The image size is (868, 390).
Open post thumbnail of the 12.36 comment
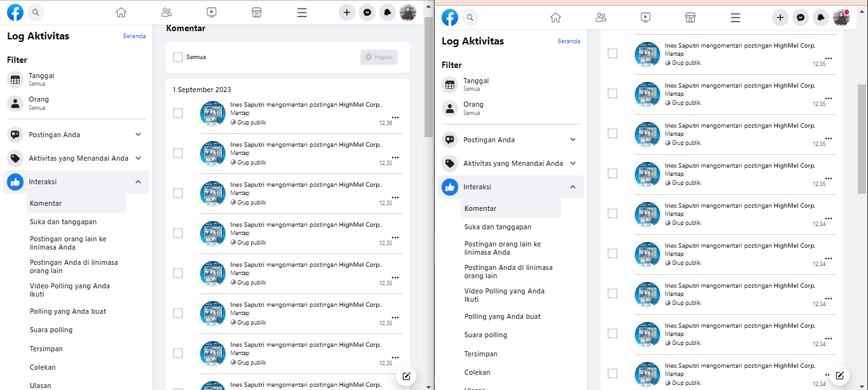pos(213,114)
